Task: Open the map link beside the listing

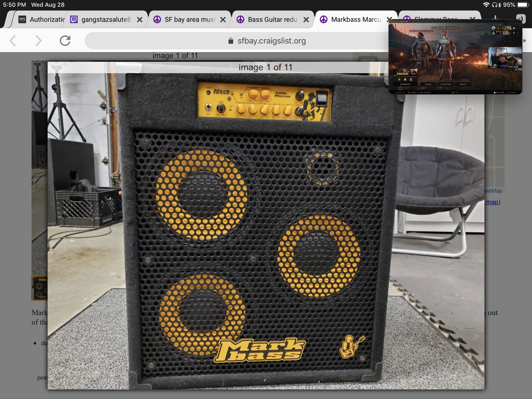Action: tap(492, 202)
